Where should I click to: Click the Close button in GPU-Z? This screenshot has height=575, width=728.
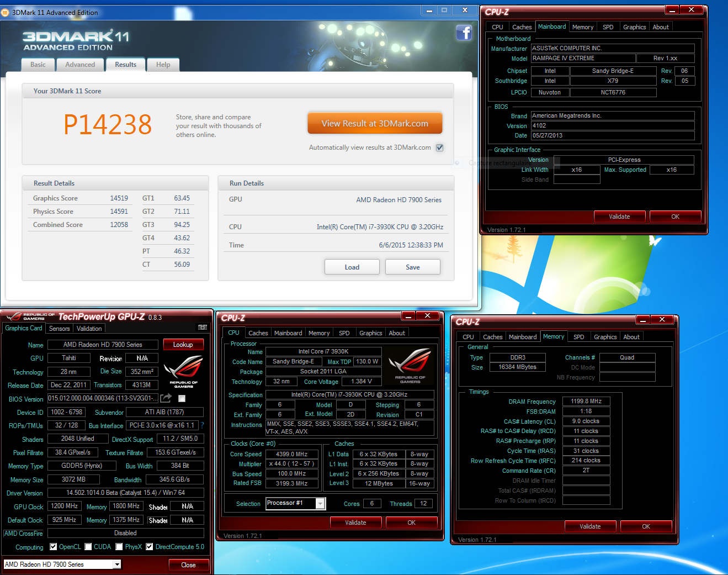click(x=188, y=565)
